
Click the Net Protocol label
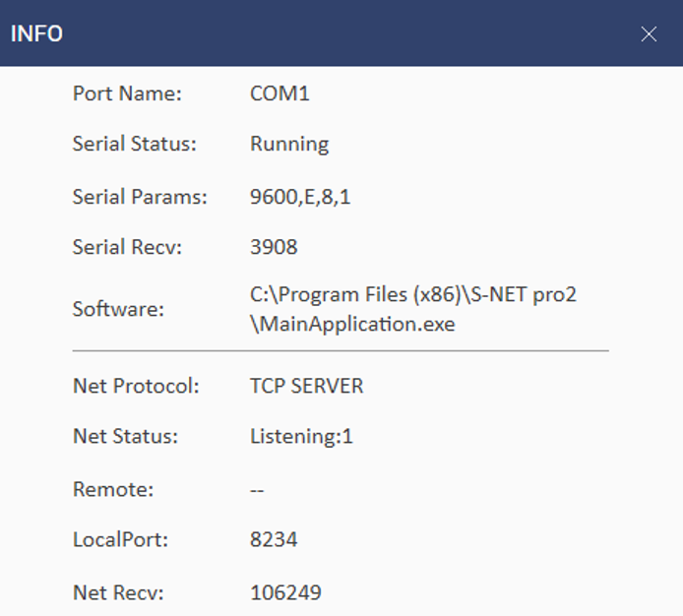136,387
